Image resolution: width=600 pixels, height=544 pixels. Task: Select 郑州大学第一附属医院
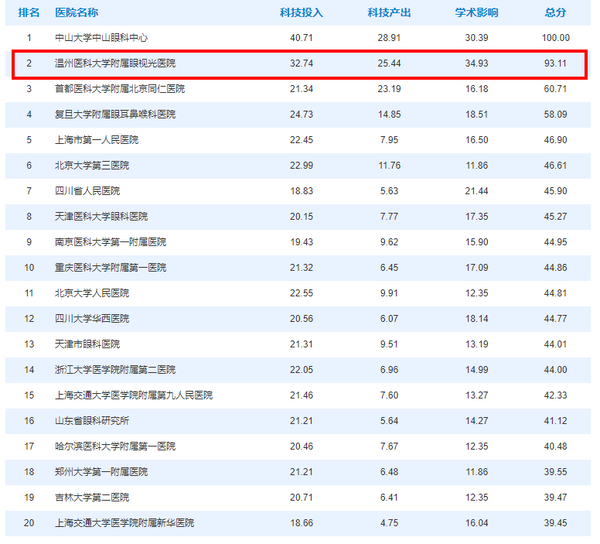click(101, 472)
